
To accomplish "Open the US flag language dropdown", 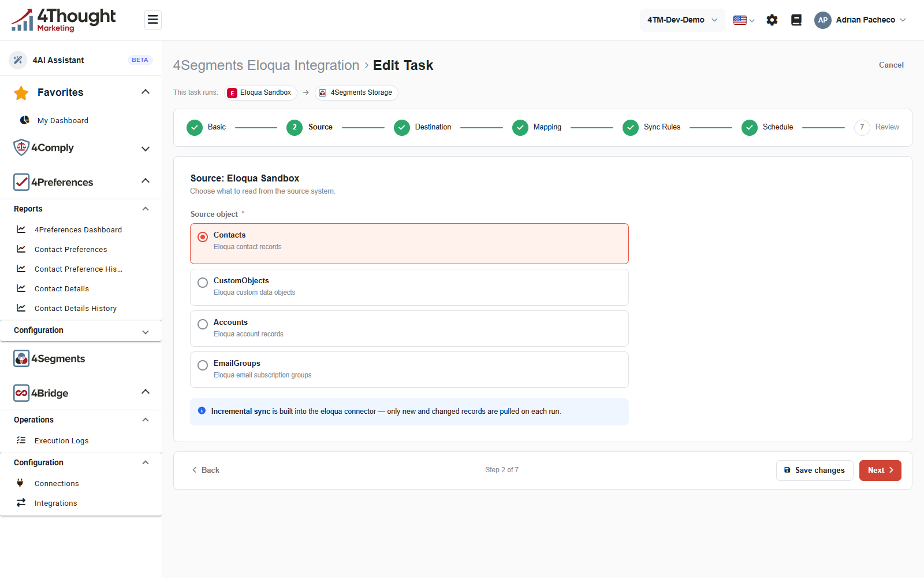I will coord(744,20).
